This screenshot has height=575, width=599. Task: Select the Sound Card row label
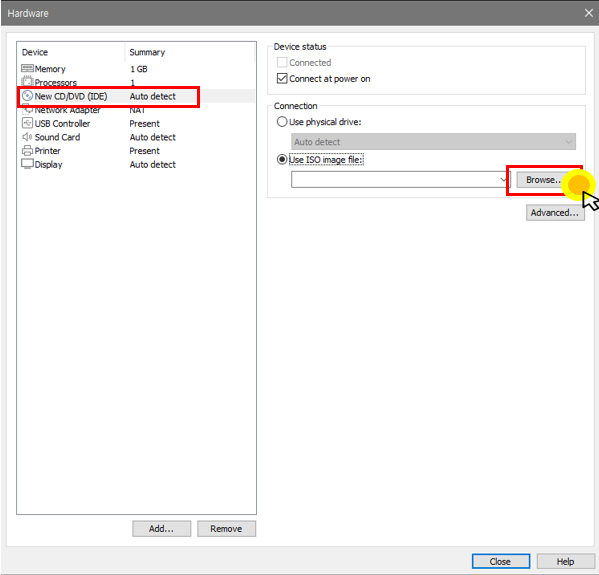point(58,137)
